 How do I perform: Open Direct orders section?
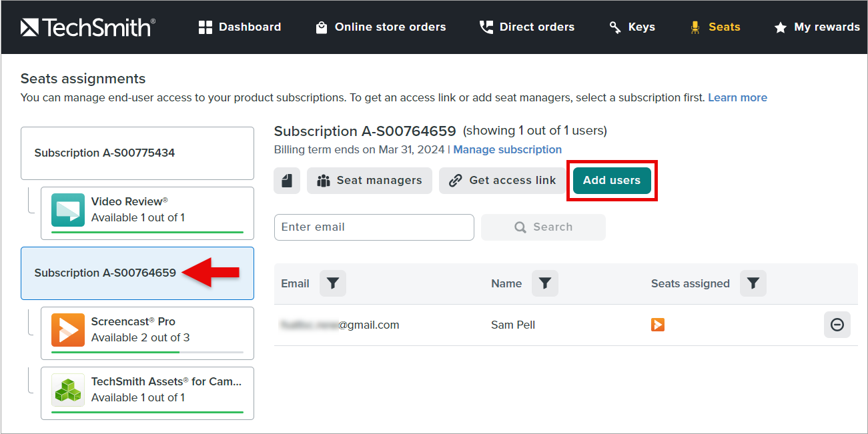pyautogui.click(x=527, y=27)
